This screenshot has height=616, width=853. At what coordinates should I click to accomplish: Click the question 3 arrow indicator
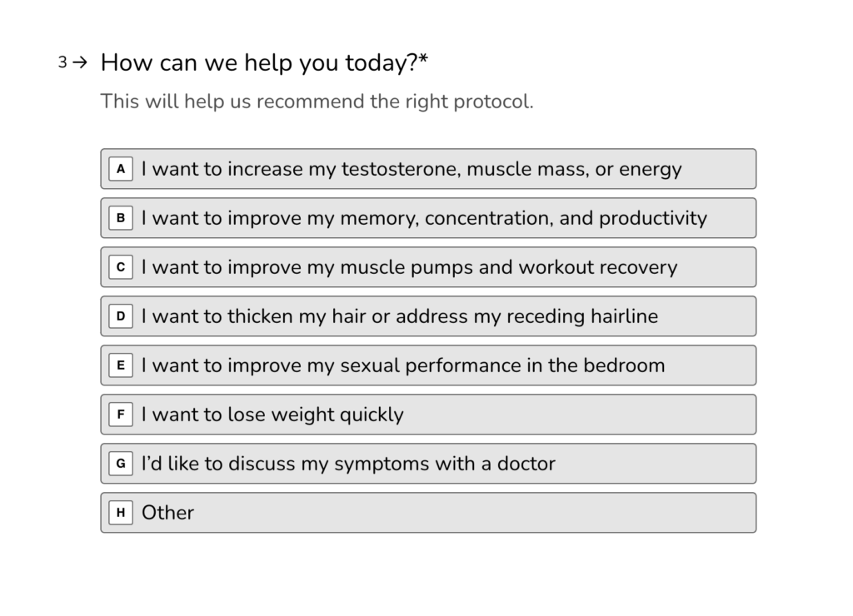79,62
